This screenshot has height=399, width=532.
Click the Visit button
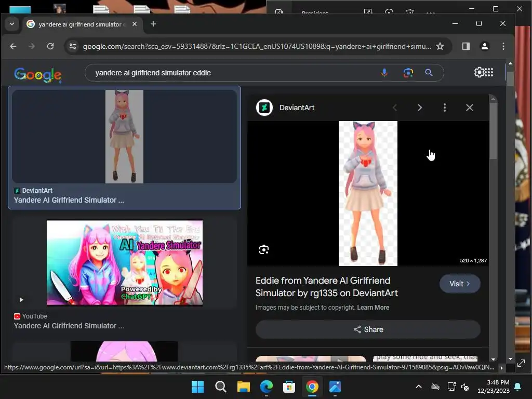[460, 284]
